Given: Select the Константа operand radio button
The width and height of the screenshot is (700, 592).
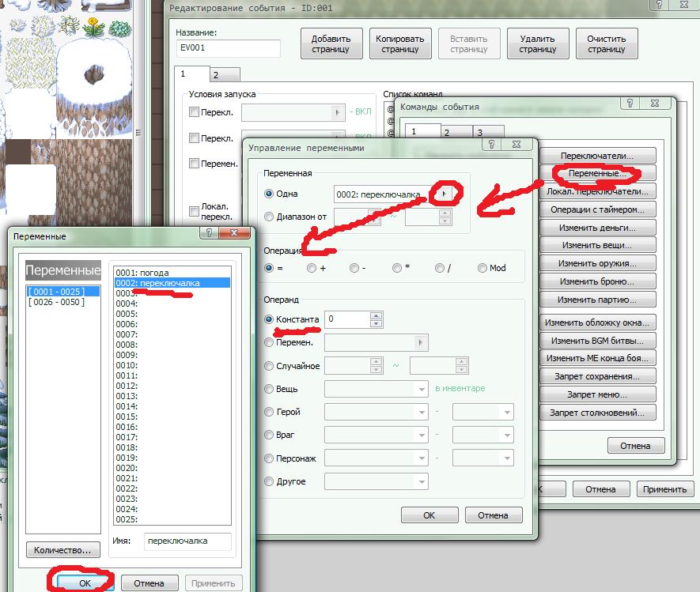Looking at the screenshot, I should click(269, 319).
